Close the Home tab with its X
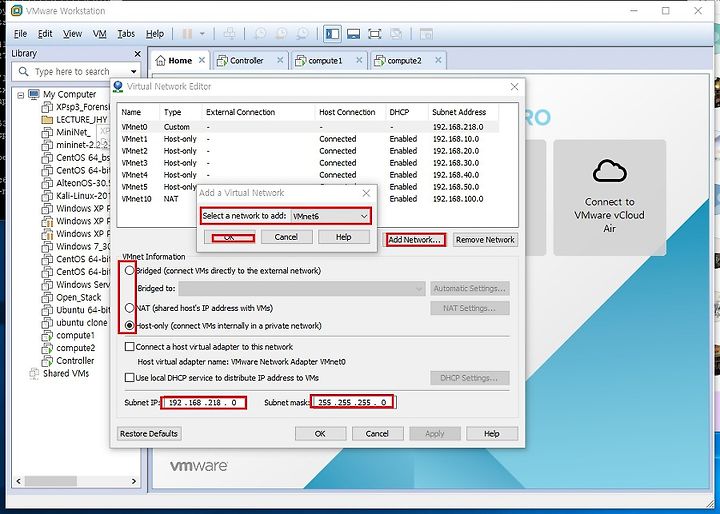Screen dimensions: 720x514 (x=202, y=60)
